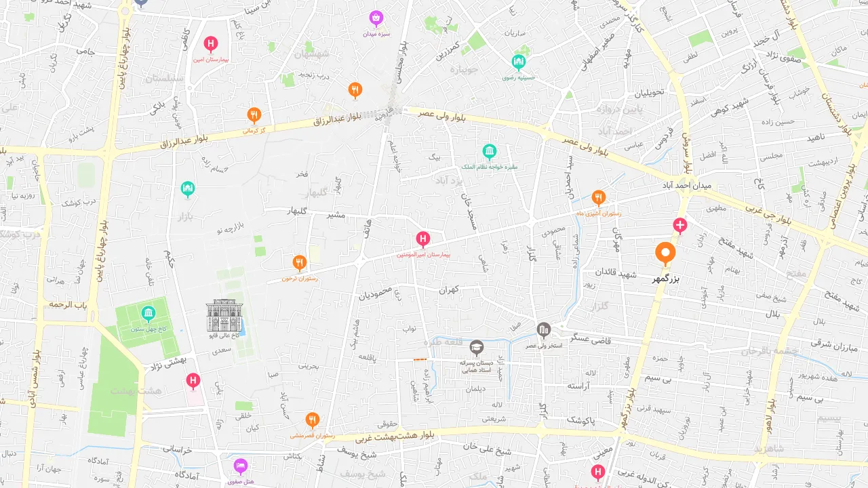868x488 pixels.
Task: Select the حسینیه رضوی mosque marker
Action: click(519, 62)
